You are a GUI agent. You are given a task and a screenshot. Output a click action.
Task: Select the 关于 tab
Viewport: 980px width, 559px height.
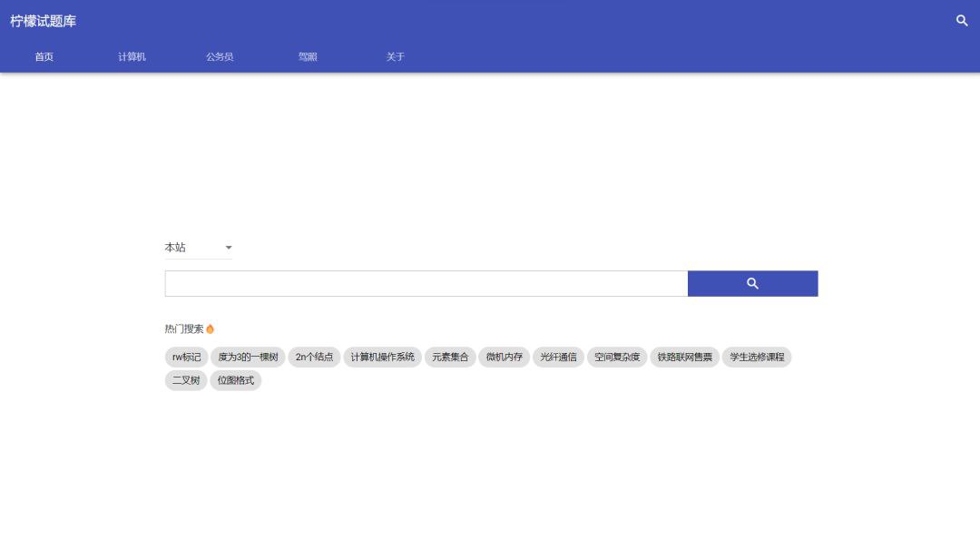point(395,56)
